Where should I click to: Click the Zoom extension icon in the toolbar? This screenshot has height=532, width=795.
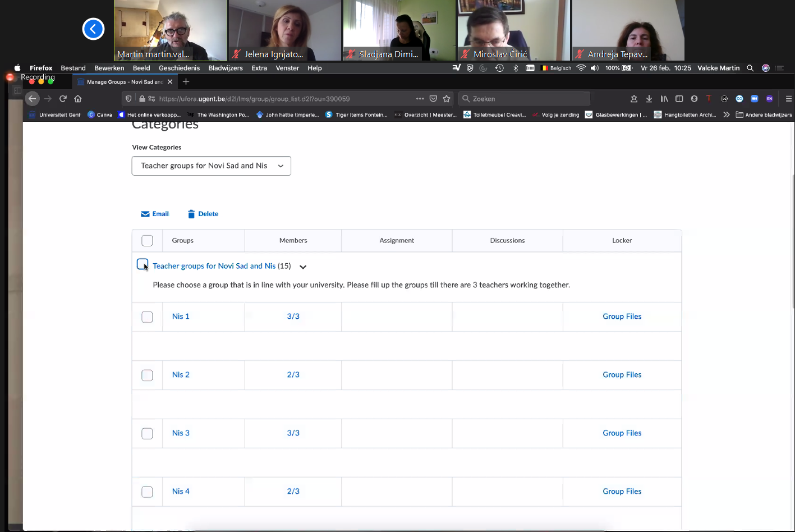click(x=755, y=99)
